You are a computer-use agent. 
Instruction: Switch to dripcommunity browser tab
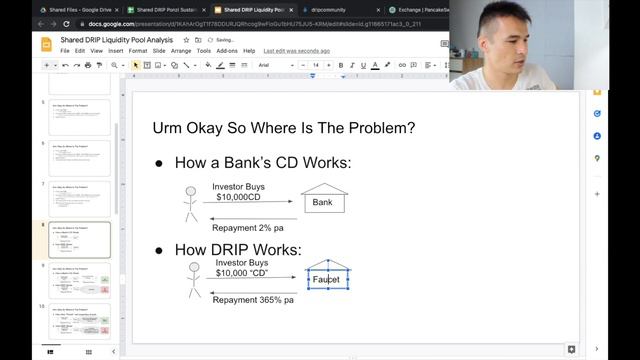[328, 10]
